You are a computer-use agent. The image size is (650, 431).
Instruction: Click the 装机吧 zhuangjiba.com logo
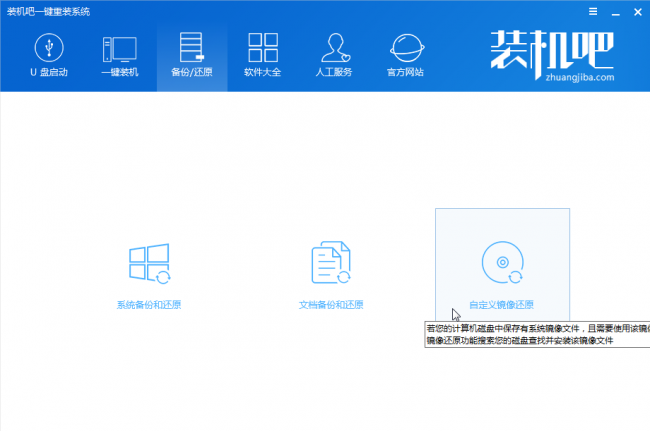(x=552, y=56)
